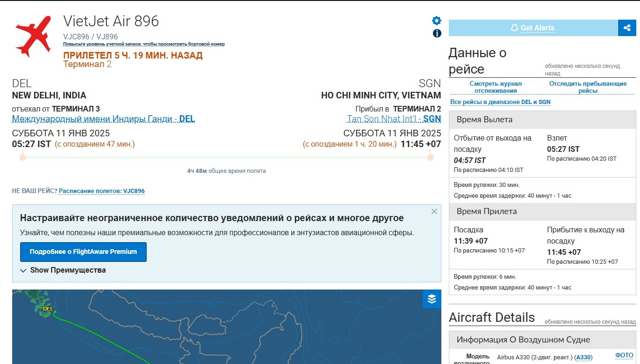Click departure delay text с опозданием 47 мин.
640x364 pixels.
point(95,144)
